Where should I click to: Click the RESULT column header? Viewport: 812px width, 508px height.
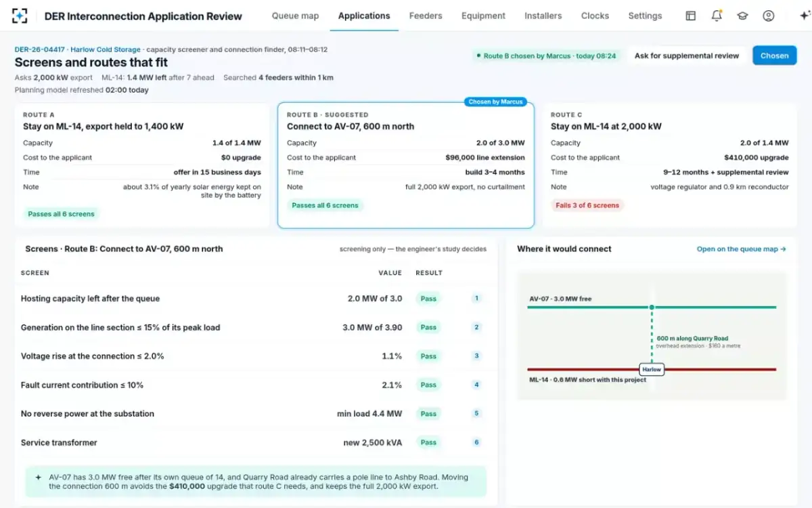coord(429,273)
